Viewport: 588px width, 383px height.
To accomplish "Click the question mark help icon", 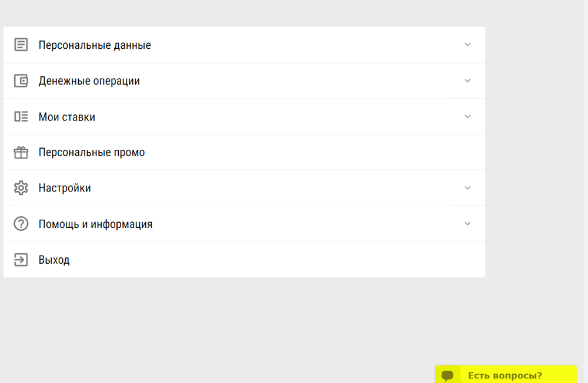I will 21,224.
